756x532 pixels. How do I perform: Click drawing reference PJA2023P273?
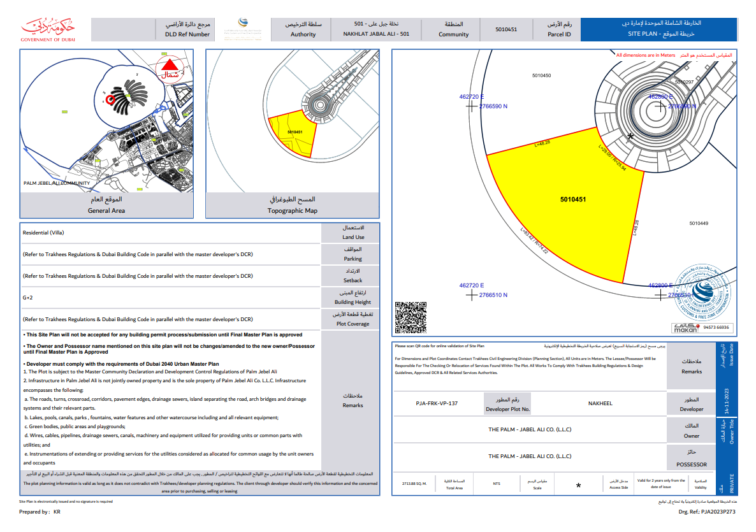click(719, 512)
